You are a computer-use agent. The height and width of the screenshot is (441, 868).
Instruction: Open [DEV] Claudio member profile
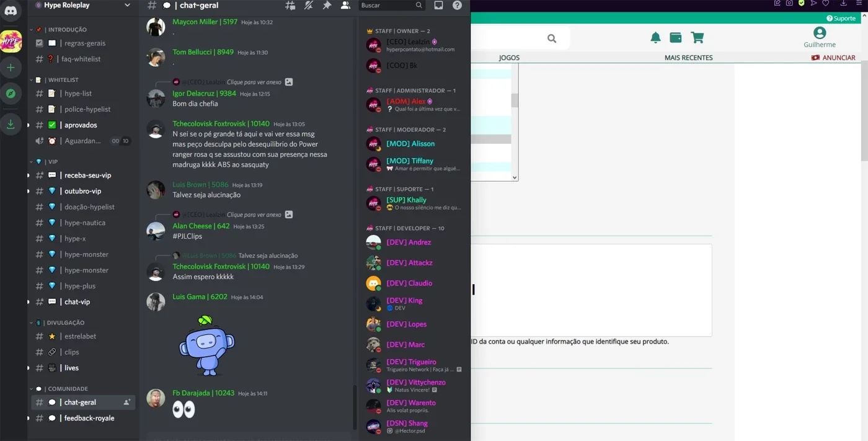(414, 283)
